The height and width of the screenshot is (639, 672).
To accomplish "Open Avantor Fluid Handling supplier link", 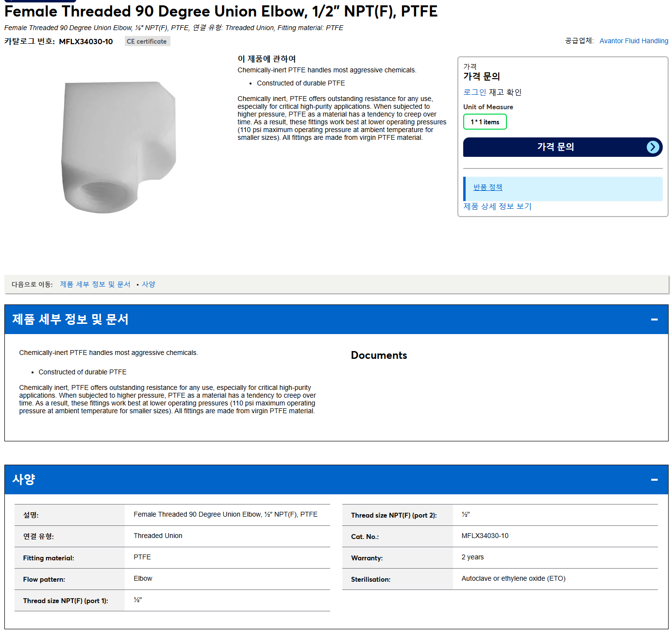I will (634, 41).
